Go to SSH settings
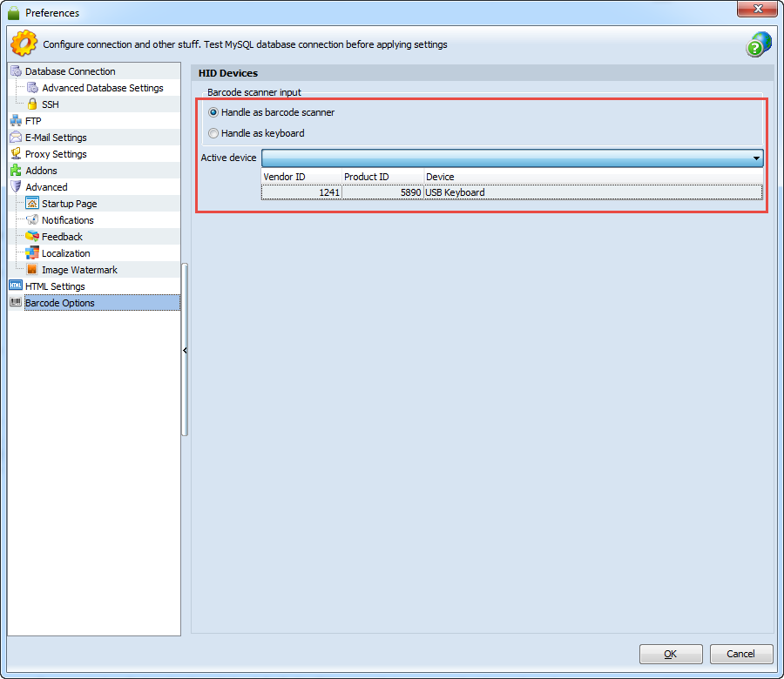The width and height of the screenshot is (784, 679). coord(51,104)
